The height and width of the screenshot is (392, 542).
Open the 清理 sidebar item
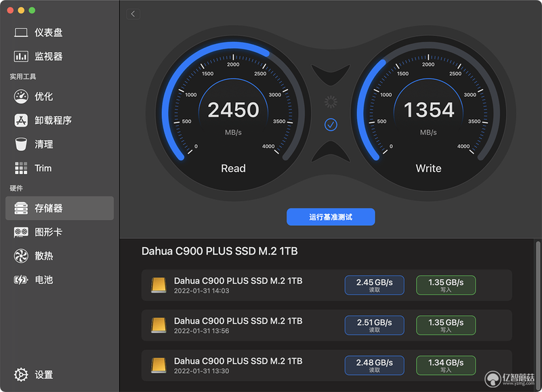tap(44, 144)
